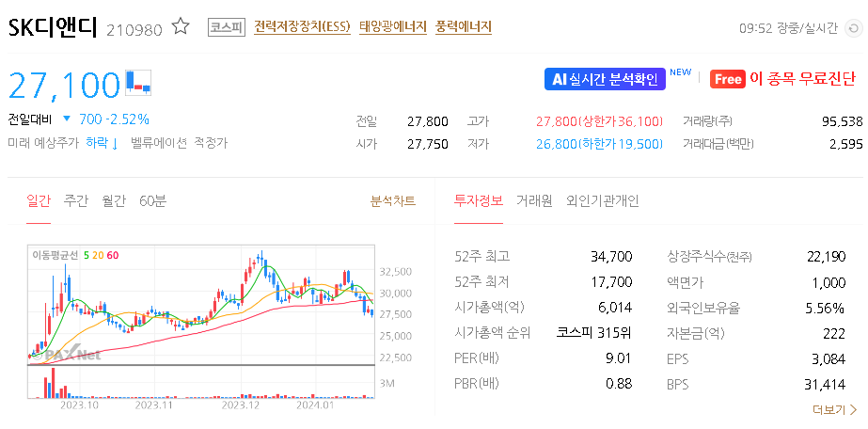This screenshot has width=868, height=429.
Task: Open the 풍력에너지 theme link
Action: point(464,26)
